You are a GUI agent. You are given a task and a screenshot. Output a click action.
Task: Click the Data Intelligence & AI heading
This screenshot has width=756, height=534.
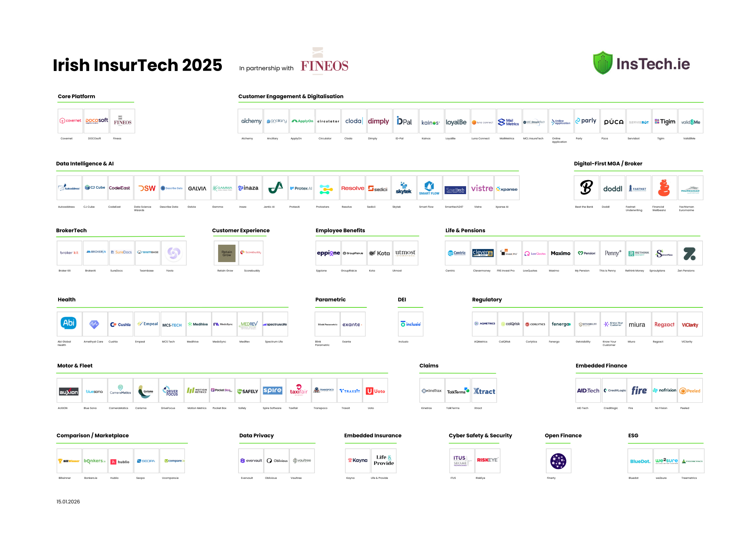(x=85, y=164)
